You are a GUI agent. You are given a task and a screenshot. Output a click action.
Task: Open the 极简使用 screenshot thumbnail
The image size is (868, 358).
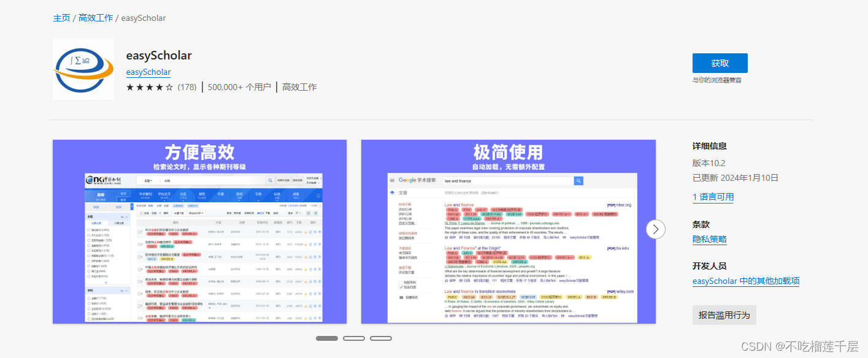(x=509, y=232)
